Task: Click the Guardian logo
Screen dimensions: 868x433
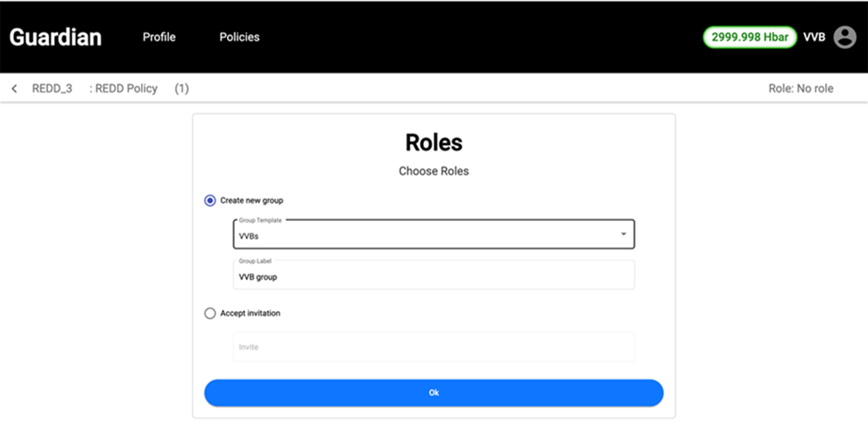Action: 55,37
